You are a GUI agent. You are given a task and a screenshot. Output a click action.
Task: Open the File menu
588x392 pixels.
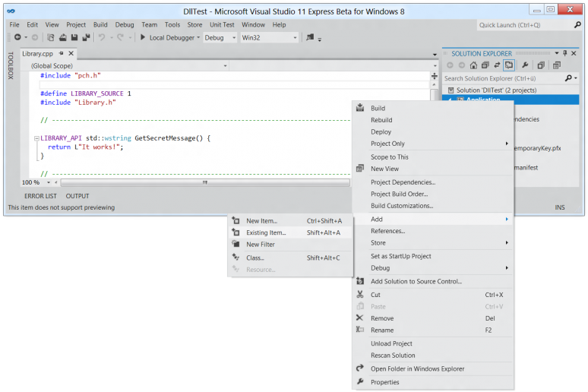coord(14,25)
